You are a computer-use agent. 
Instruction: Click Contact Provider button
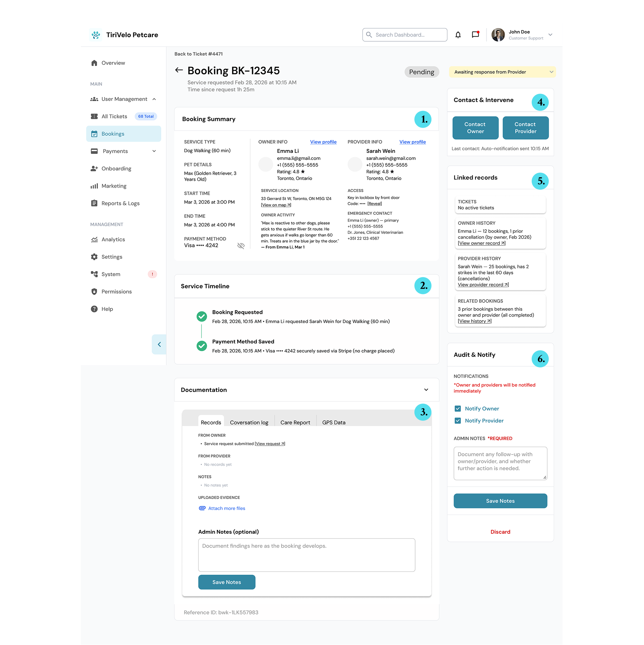(x=526, y=128)
